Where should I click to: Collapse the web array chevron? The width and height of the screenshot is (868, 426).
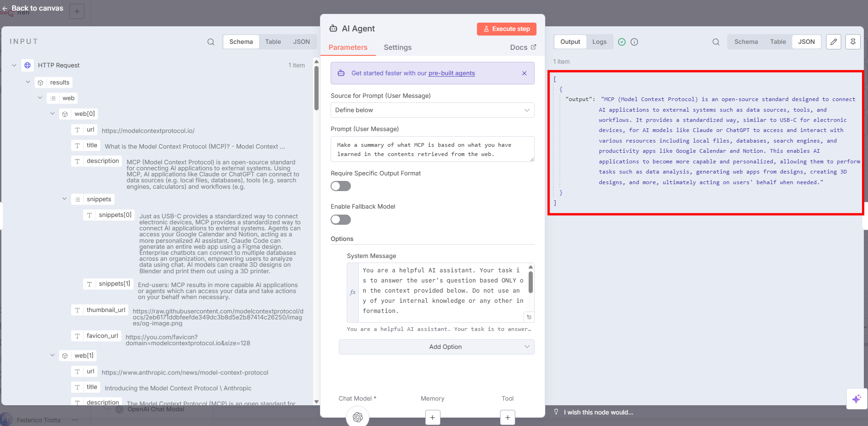click(40, 98)
